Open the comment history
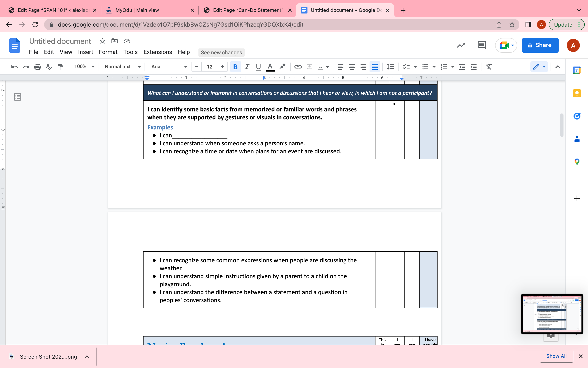 click(482, 45)
